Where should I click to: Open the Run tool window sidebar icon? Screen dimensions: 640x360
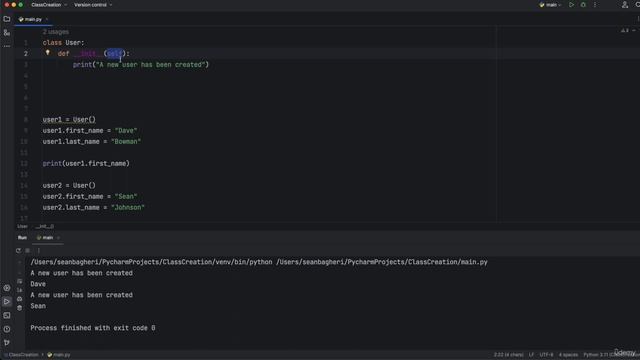click(x=7, y=302)
